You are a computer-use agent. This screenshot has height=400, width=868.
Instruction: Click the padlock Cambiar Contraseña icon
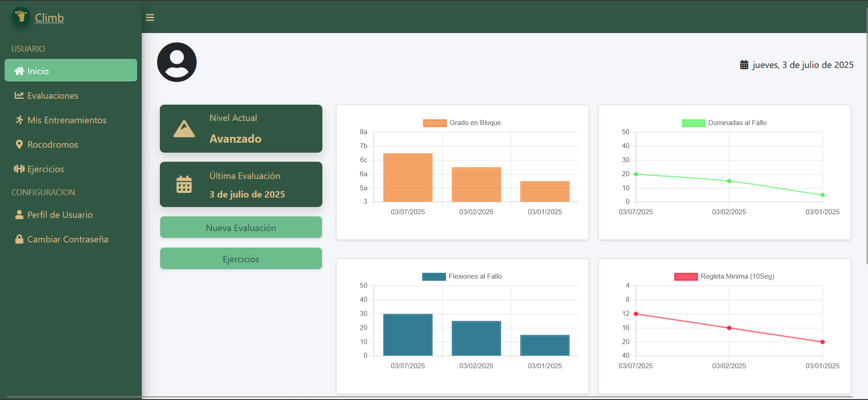[19, 239]
